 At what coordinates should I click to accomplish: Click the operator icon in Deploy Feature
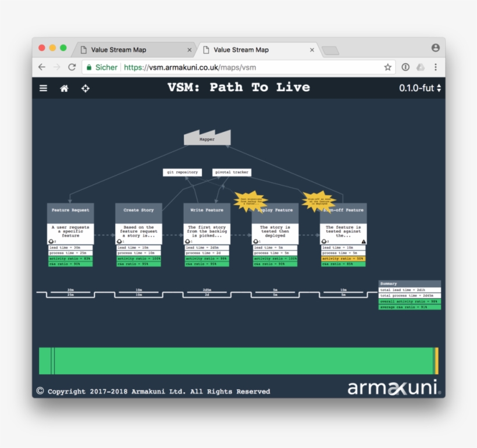(x=255, y=241)
